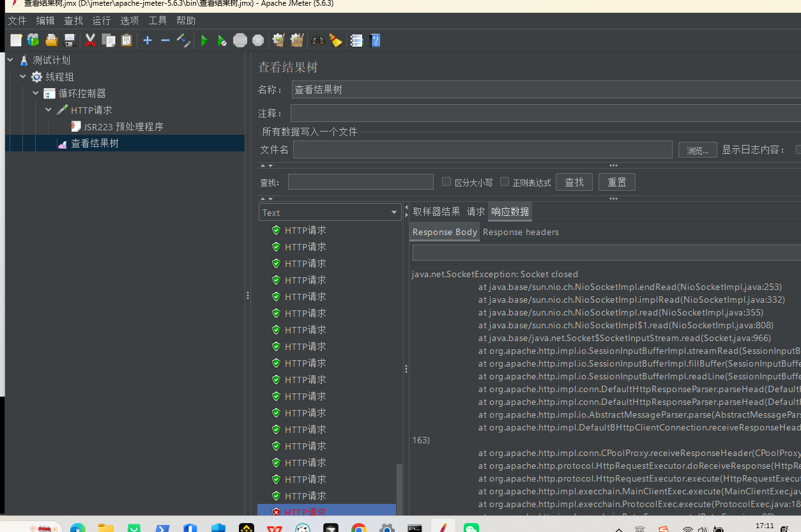Clear all results with double broom-gear icon
Screen dimensions: 801x532
(x=296, y=40)
